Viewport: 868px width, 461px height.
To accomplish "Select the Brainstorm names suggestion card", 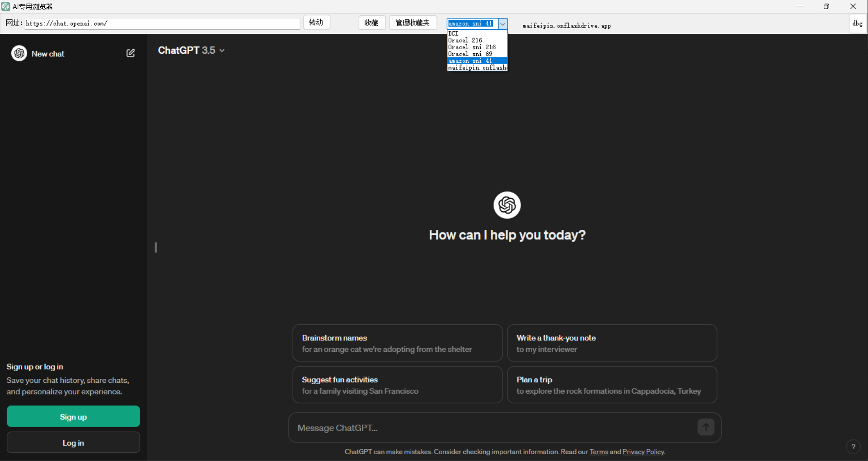I will (x=397, y=343).
